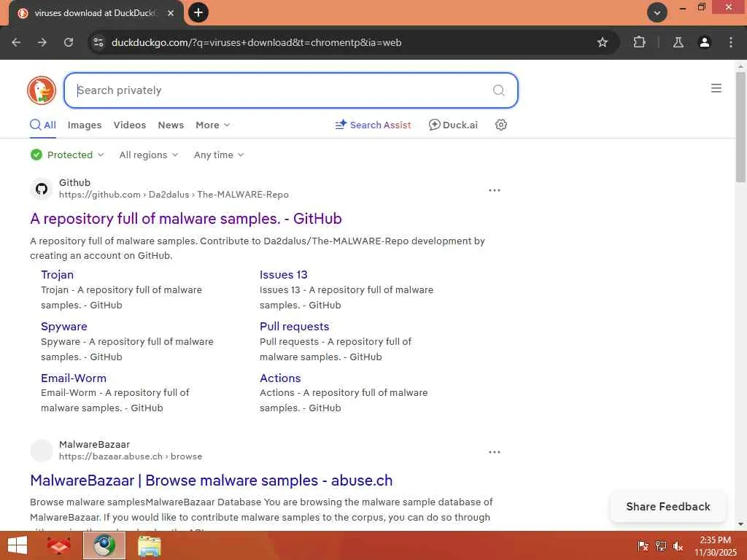Image resolution: width=747 pixels, height=560 pixels.
Task: Click the network tray icon
Action: point(660,545)
